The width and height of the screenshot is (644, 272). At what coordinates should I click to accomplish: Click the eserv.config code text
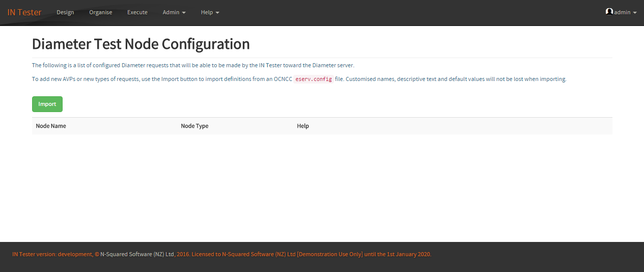click(314, 79)
